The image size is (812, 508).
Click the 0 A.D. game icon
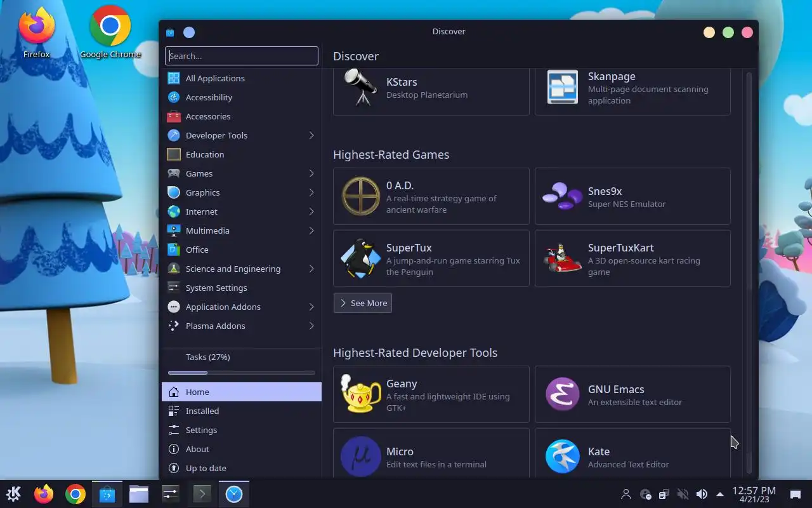tap(360, 196)
